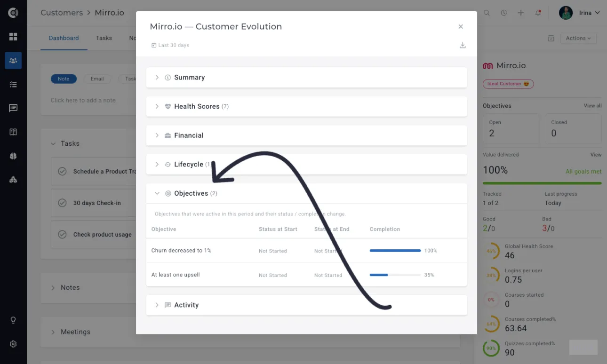Open the messages icon in left sidebar

coord(13,108)
